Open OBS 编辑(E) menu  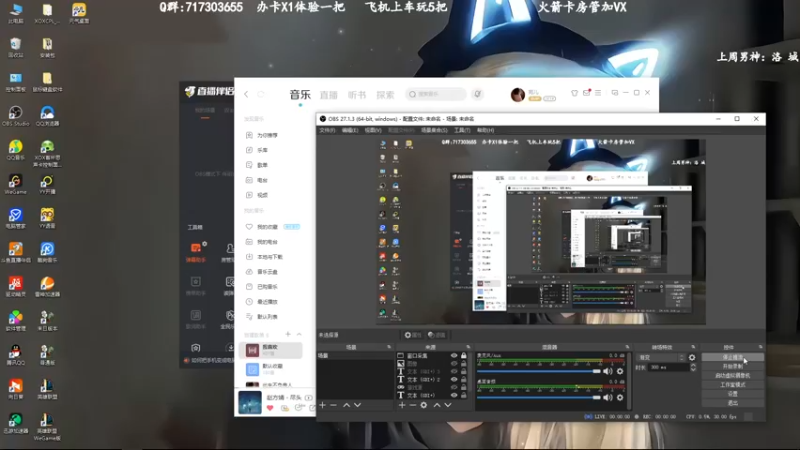(x=350, y=131)
